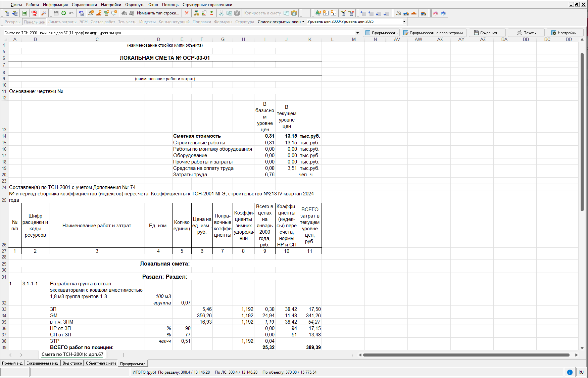This screenshot has width=588, height=378.
Task: Click the red X delete icon
Action: (187, 13)
